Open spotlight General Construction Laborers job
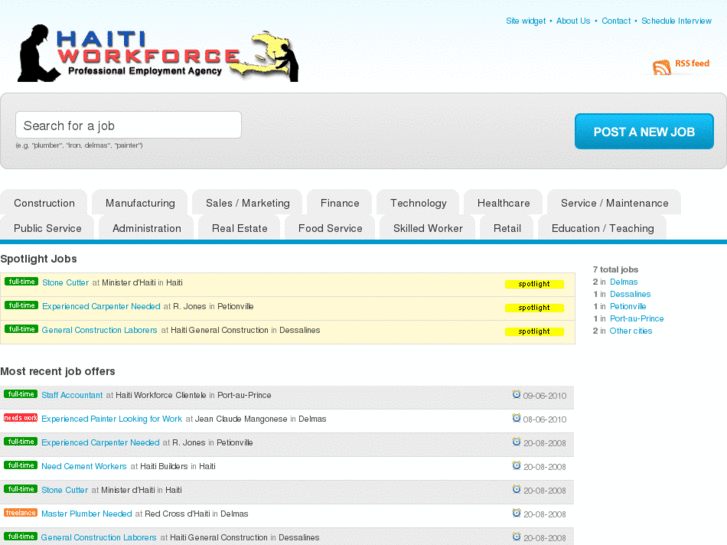 (x=99, y=330)
